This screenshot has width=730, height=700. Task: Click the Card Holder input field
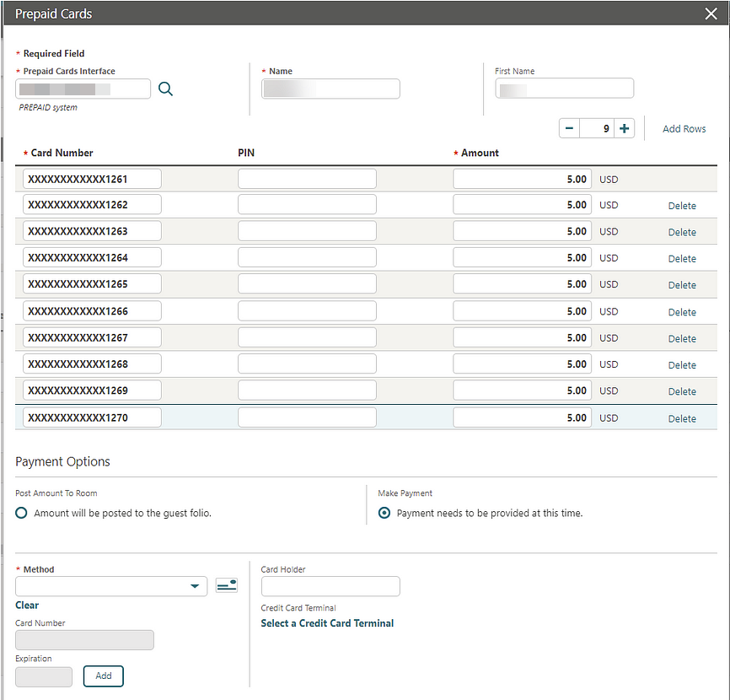(x=330, y=586)
